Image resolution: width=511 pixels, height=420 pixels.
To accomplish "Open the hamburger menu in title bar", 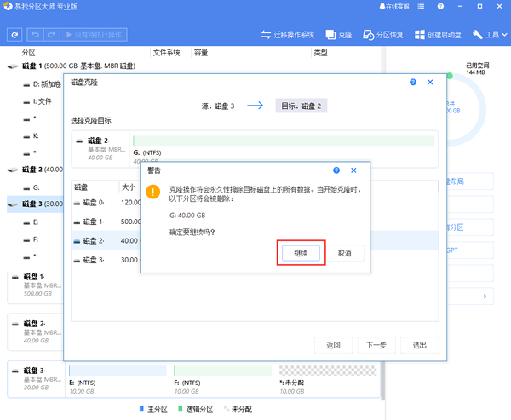I will 421,7.
